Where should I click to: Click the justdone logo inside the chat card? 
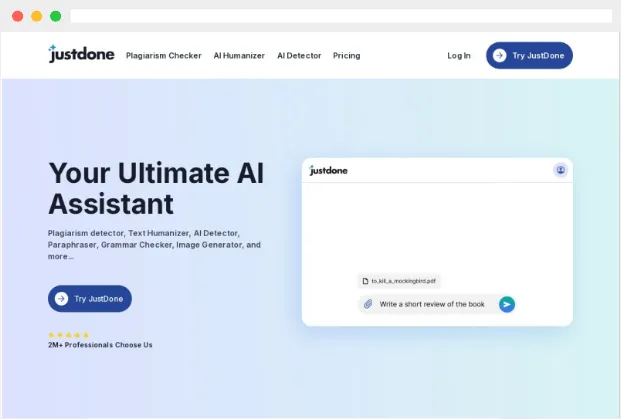pos(328,170)
